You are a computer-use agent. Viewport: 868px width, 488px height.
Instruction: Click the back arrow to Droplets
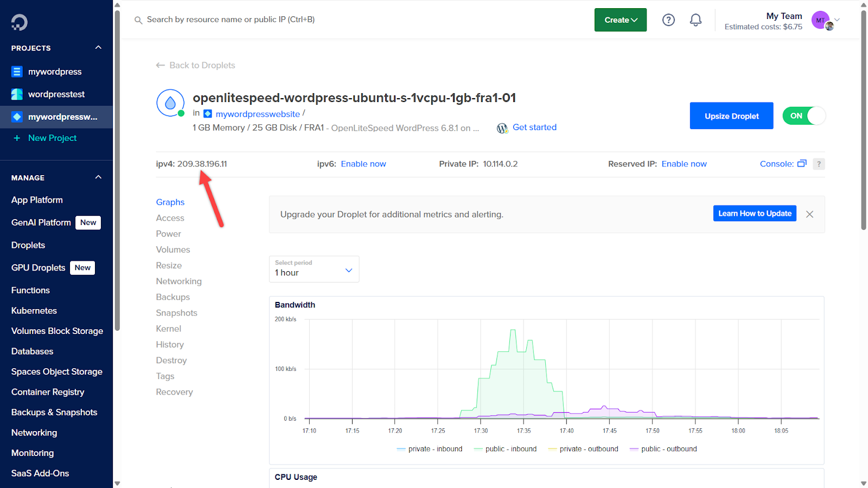pos(161,65)
